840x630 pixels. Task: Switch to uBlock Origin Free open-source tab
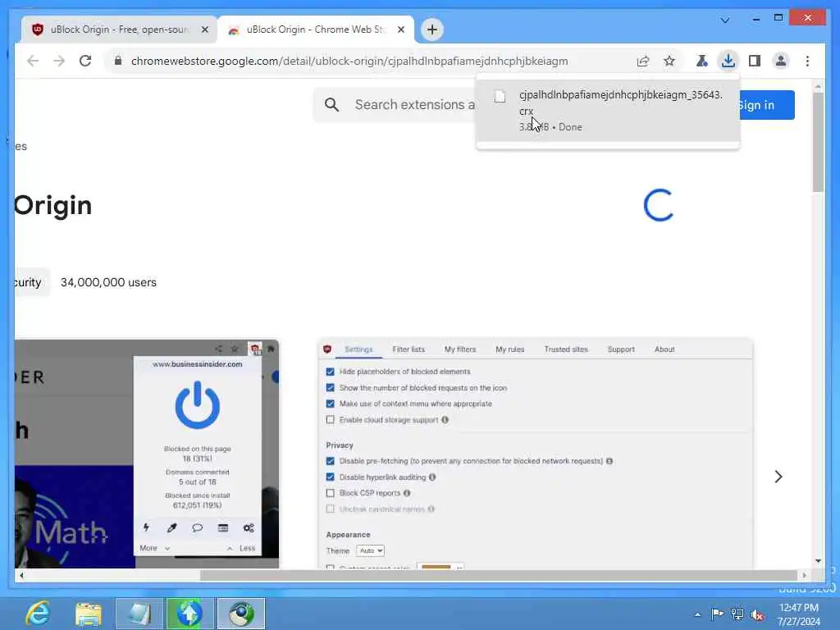pyautogui.click(x=119, y=30)
